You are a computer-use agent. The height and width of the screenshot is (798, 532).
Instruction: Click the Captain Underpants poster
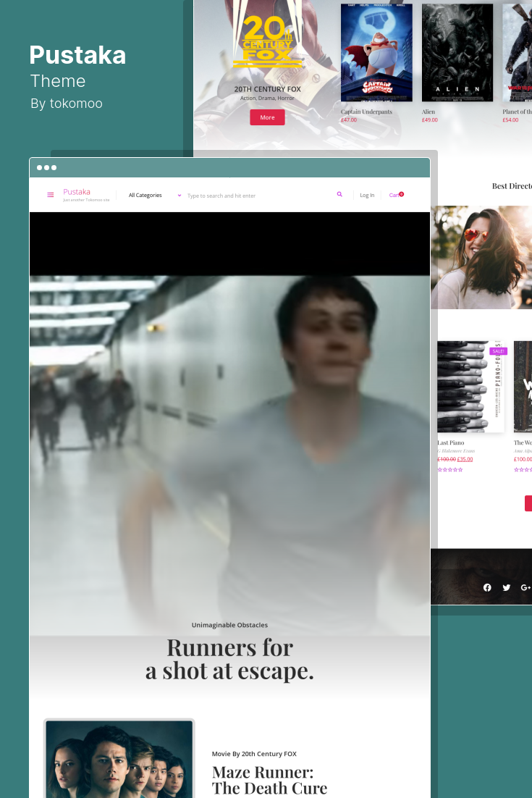(x=376, y=52)
